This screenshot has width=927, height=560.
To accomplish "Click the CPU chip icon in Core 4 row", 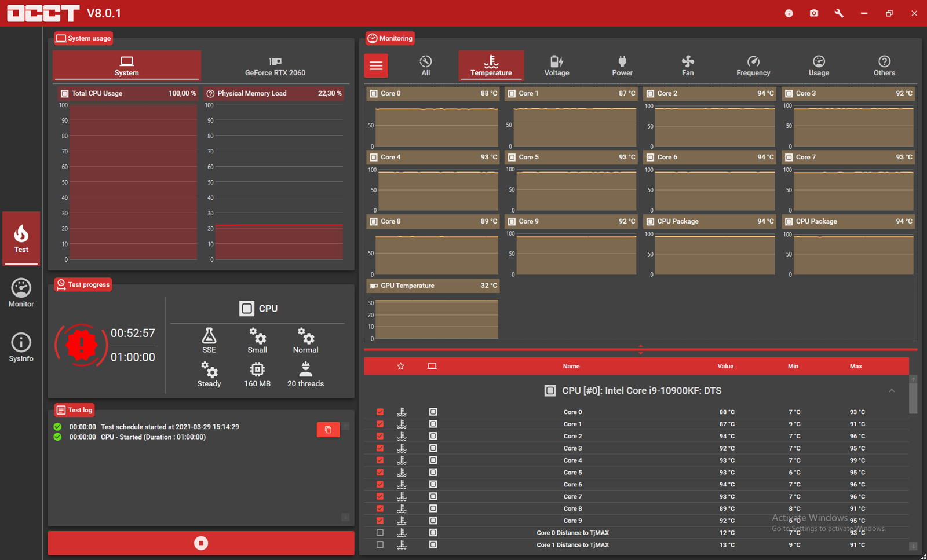I will pyautogui.click(x=433, y=460).
